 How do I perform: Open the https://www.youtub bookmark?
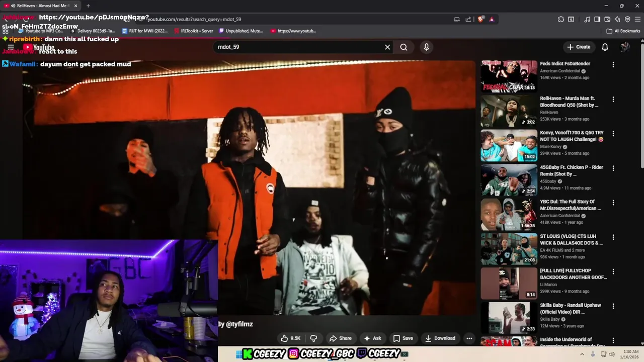coord(293,31)
